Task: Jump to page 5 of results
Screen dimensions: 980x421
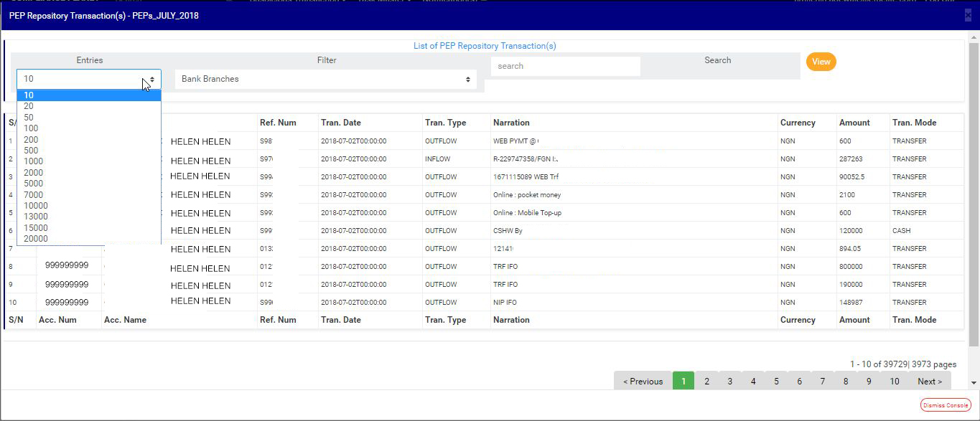Action: (776, 382)
